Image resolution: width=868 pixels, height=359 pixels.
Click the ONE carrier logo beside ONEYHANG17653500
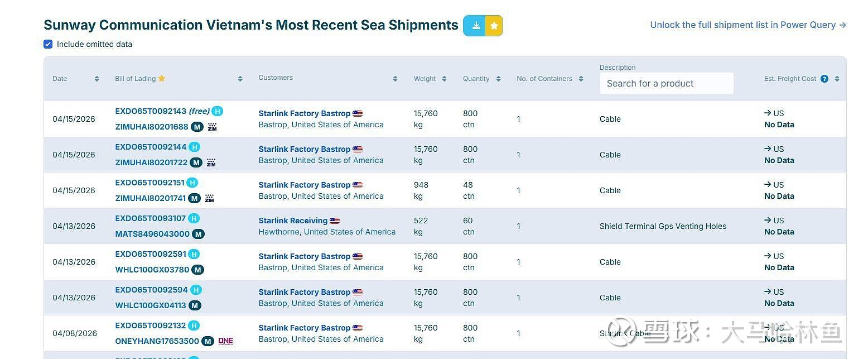tap(225, 341)
